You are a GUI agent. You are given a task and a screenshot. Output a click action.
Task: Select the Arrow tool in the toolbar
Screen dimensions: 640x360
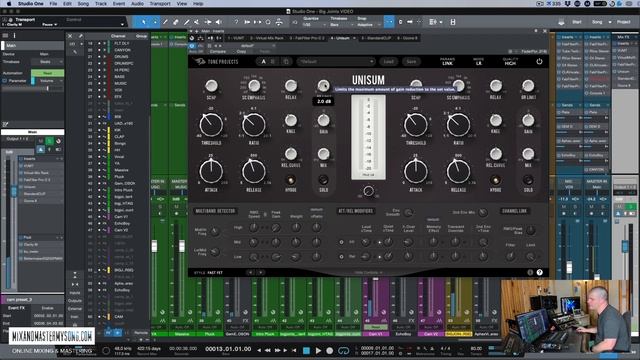(x=143, y=22)
